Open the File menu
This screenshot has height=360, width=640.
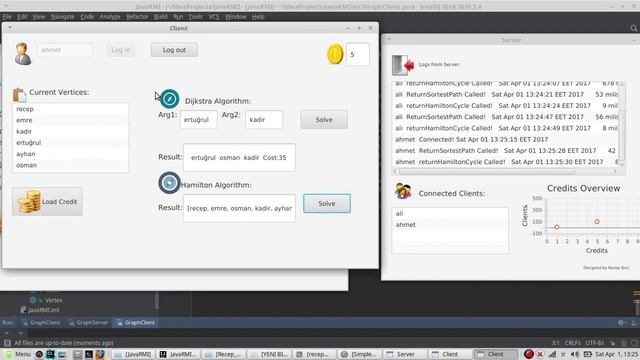(x=7, y=17)
